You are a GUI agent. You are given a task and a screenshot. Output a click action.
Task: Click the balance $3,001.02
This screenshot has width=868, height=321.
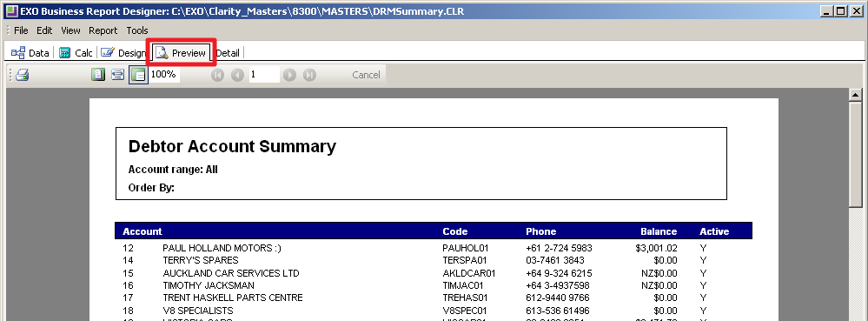657,248
